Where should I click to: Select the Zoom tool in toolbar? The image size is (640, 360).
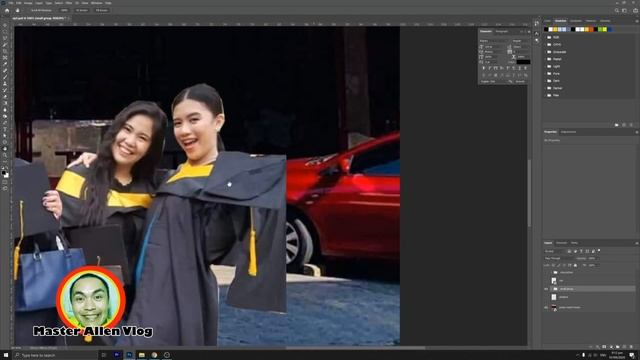[x=5, y=155]
